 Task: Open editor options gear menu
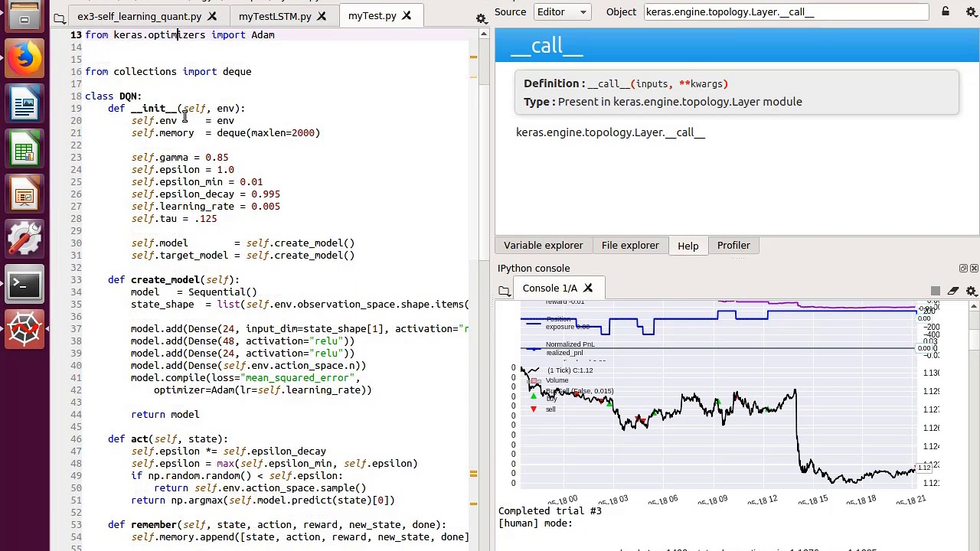click(x=481, y=18)
